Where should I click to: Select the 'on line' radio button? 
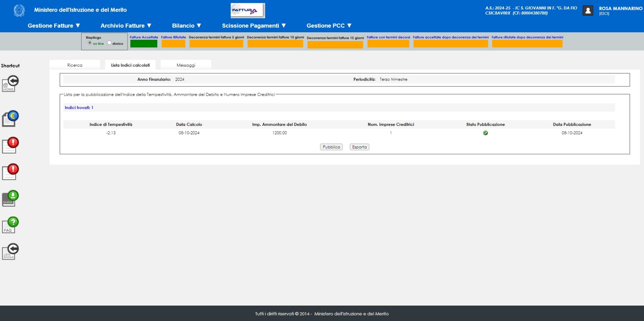click(90, 43)
